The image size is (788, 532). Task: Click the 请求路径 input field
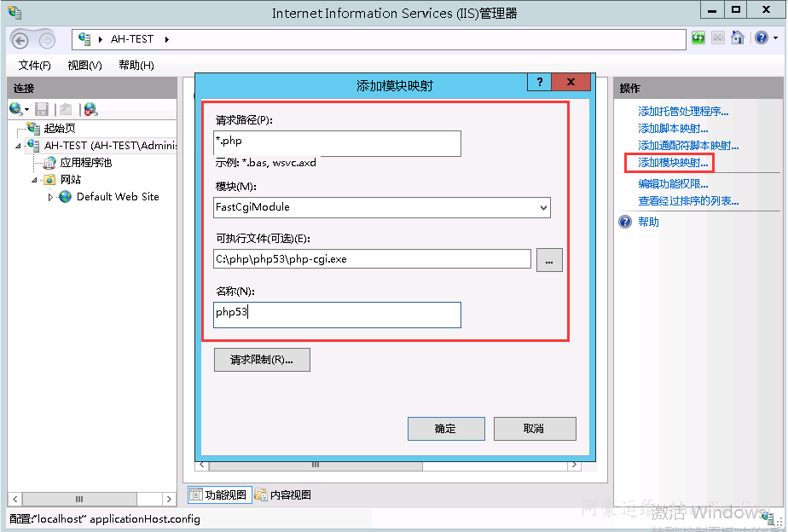(x=337, y=143)
